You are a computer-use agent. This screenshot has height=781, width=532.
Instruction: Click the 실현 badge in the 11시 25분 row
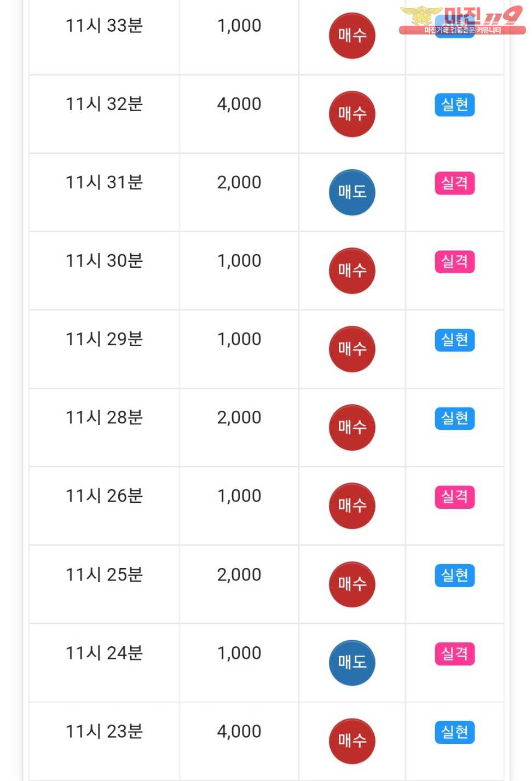coord(455,575)
